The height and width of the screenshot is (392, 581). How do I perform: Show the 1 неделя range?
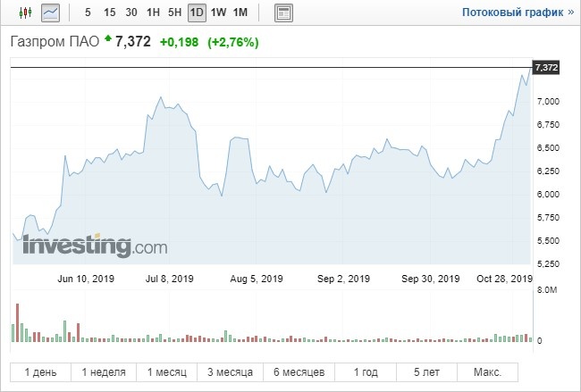click(x=104, y=372)
